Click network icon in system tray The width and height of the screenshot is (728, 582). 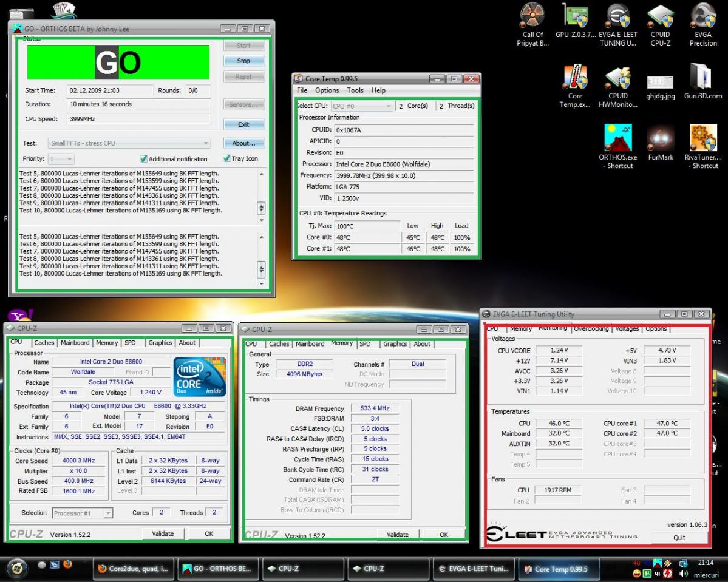[684, 563]
